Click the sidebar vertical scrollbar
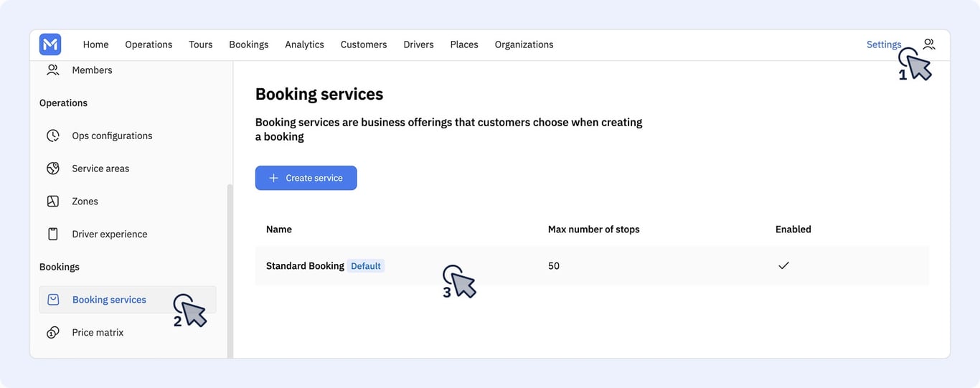 pos(230,270)
